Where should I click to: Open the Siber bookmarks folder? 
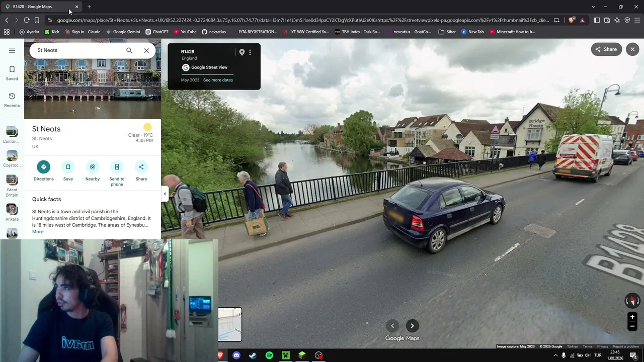pos(447,32)
